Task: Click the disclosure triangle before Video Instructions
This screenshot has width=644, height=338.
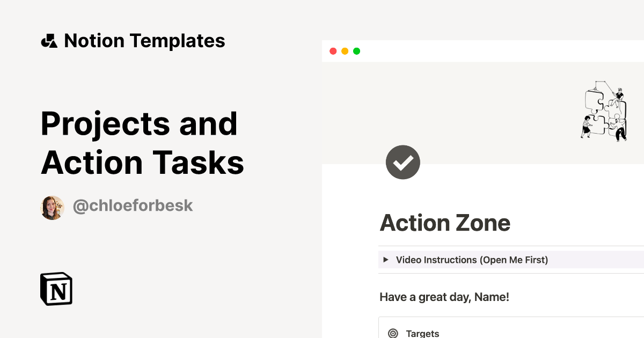Action: (x=386, y=260)
